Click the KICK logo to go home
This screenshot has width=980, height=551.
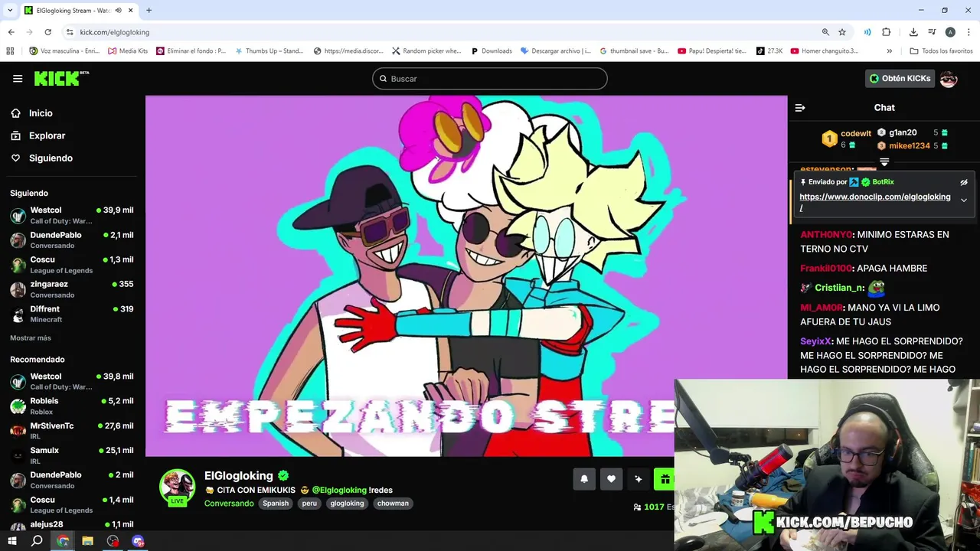[61, 78]
